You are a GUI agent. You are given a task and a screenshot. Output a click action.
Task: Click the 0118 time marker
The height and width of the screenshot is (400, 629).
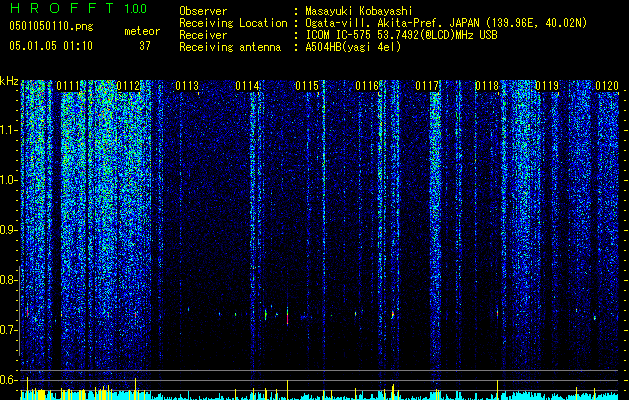coord(487,86)
